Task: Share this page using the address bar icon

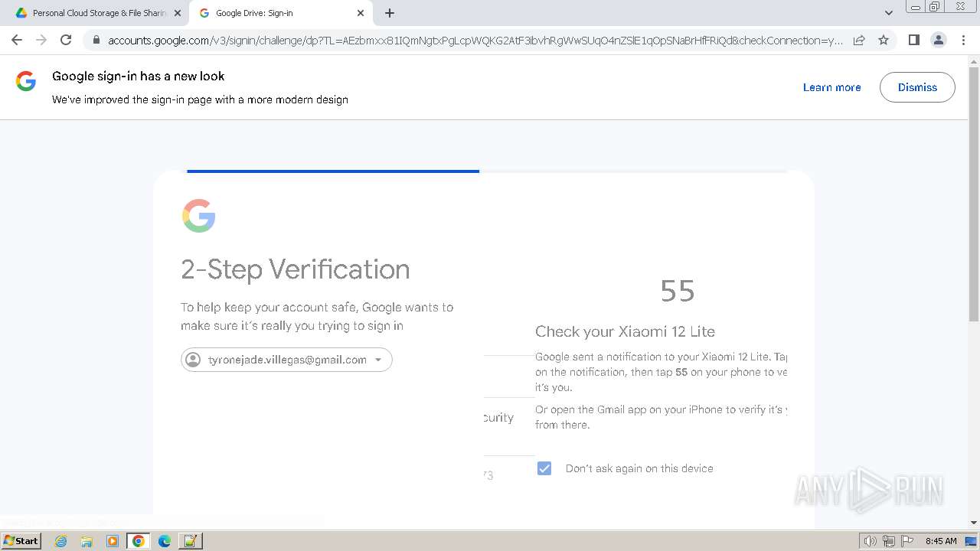Action: click(859, 40)
